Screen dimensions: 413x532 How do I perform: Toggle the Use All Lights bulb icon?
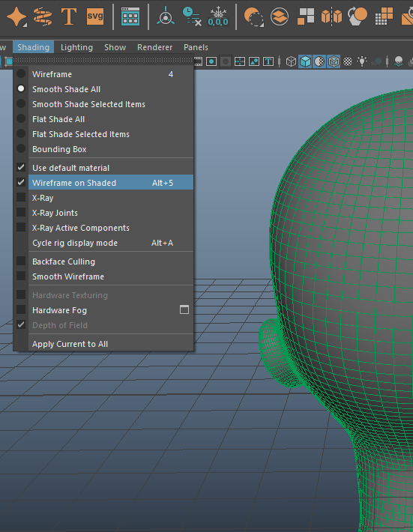pos(362,61)
